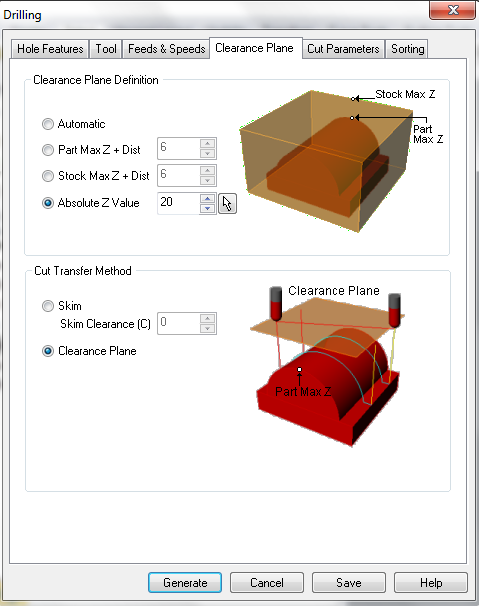This screenshot has width=479, height=606.
Task: Click the Clearance Plane Definition stock diagram
Action: (x=340, y=160)
